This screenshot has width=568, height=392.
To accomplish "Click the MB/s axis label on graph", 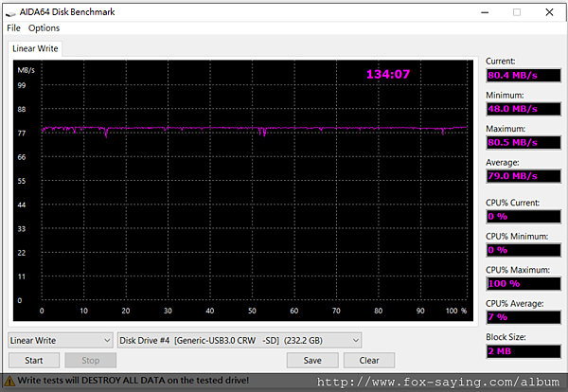I will point(27,70).
